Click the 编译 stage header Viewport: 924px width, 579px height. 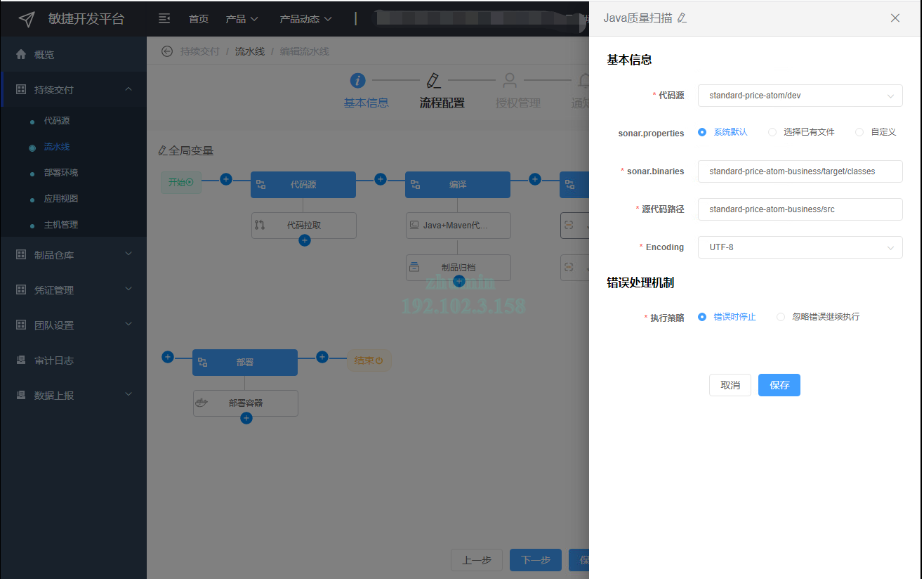point(458,184)
